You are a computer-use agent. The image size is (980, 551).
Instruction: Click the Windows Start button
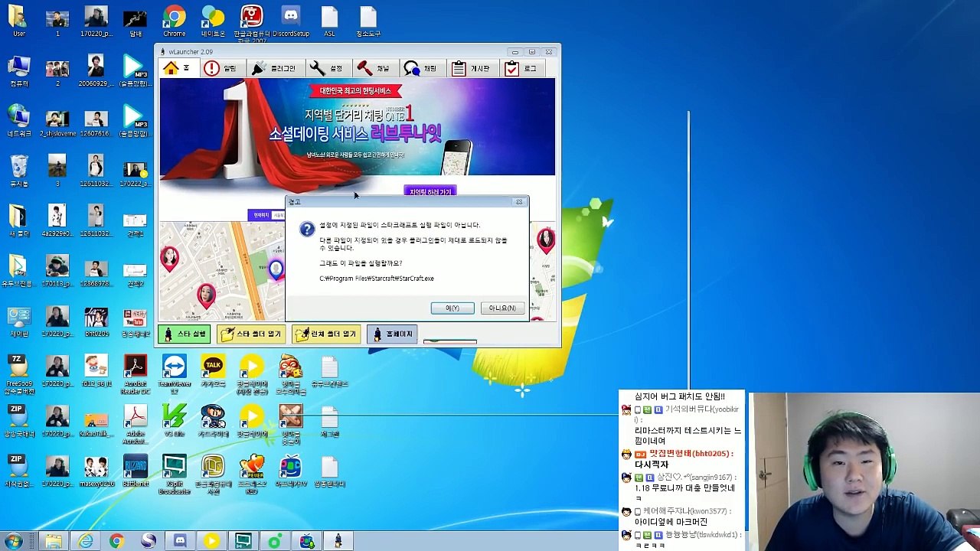tap(13, 541)
